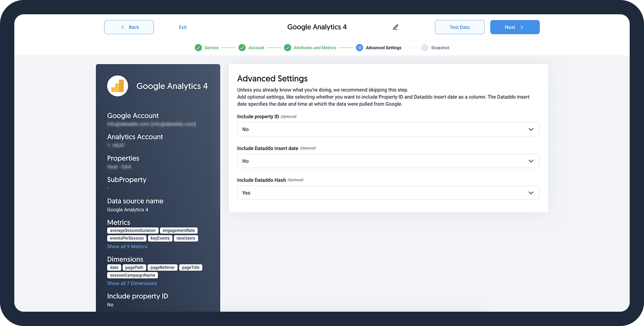Click the eventsPerSession metric tag
644x326 pixels.
tap(127, 238)
